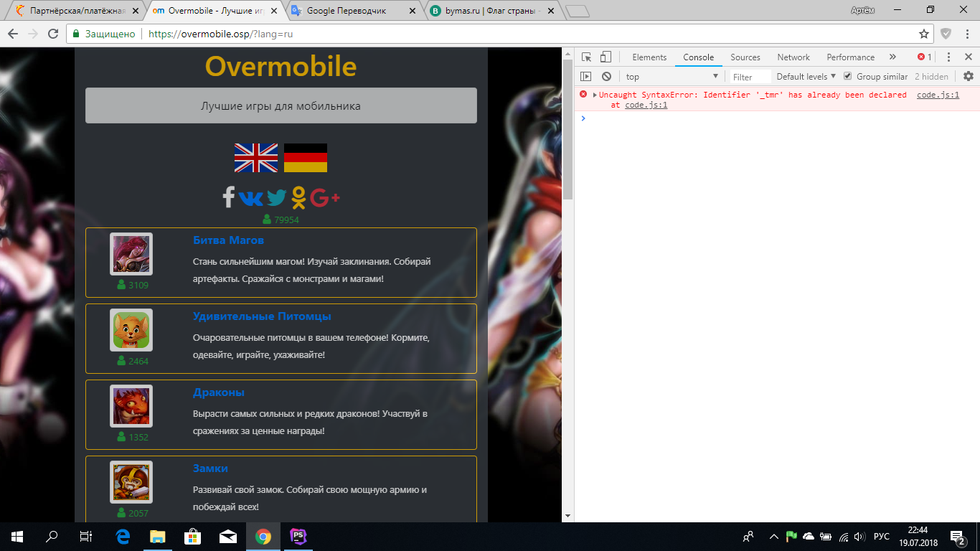Open the Windows Start menu

tap(17, 537)
